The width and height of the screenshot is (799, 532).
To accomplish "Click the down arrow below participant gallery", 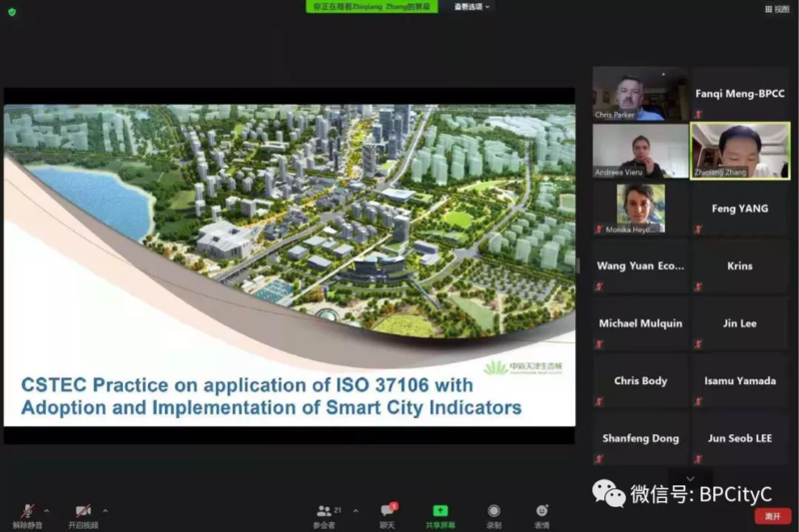I will pyautogui.click(x=690, y=479).
